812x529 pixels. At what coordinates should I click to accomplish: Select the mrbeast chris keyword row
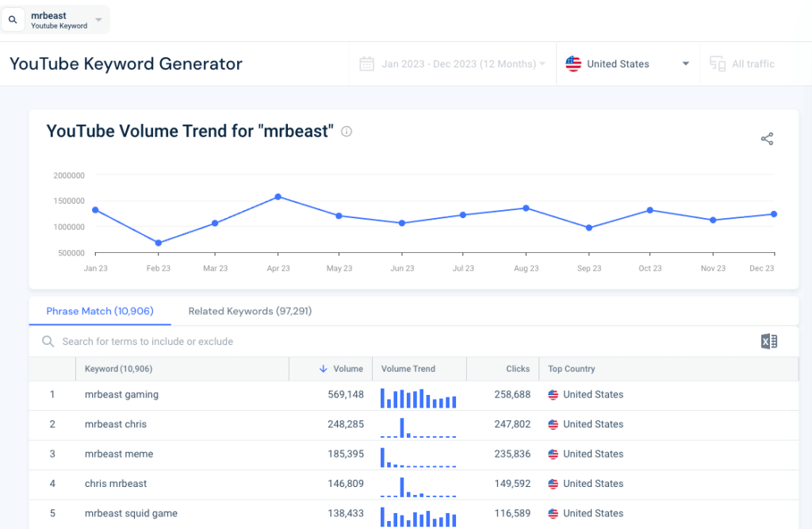coord(116,424)
